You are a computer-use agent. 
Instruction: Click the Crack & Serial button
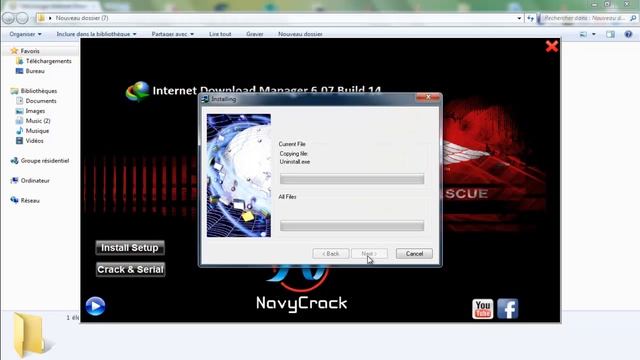click(x=130, y=269)
